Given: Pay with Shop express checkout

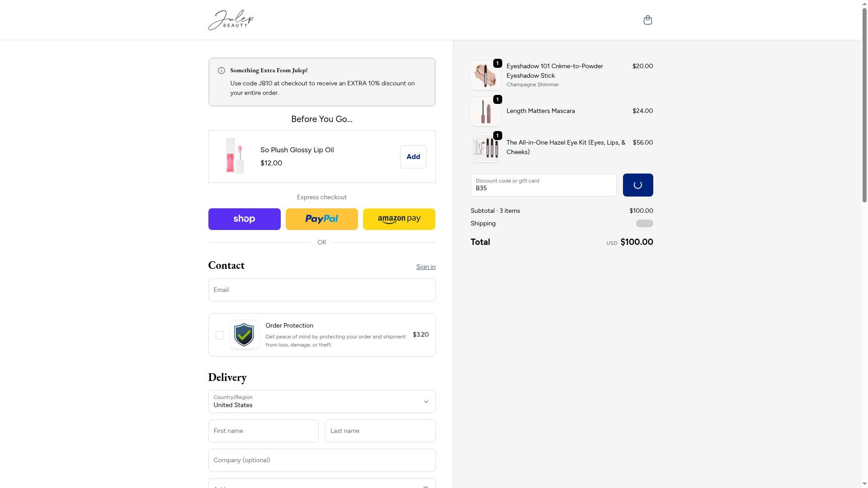Looking at the screenshot, I should coord(244,219).
